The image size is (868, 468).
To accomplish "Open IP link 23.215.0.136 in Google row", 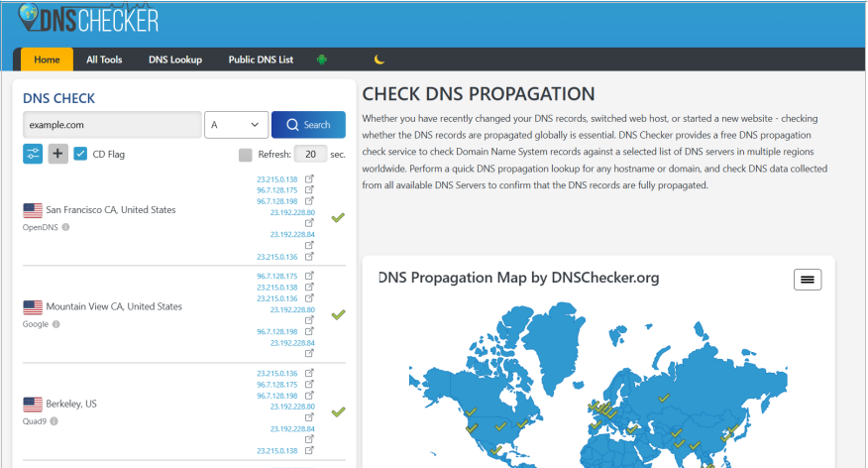I will tap(276, 298).
